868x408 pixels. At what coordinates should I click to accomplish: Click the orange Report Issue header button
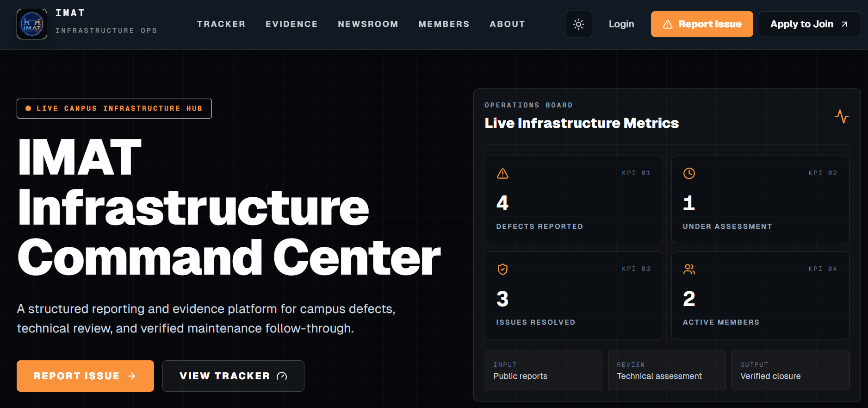[x=702, y=24]
